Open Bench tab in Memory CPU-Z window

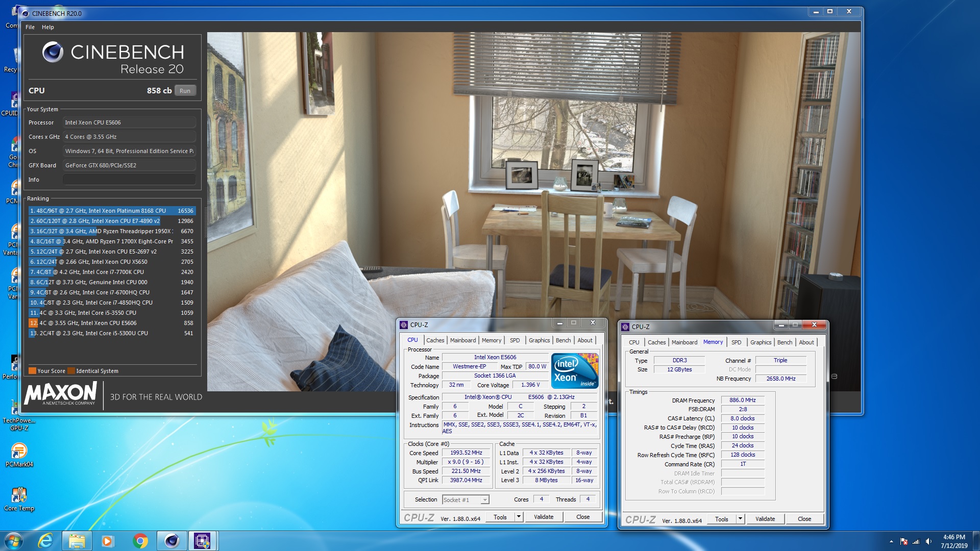pos(785,342)
